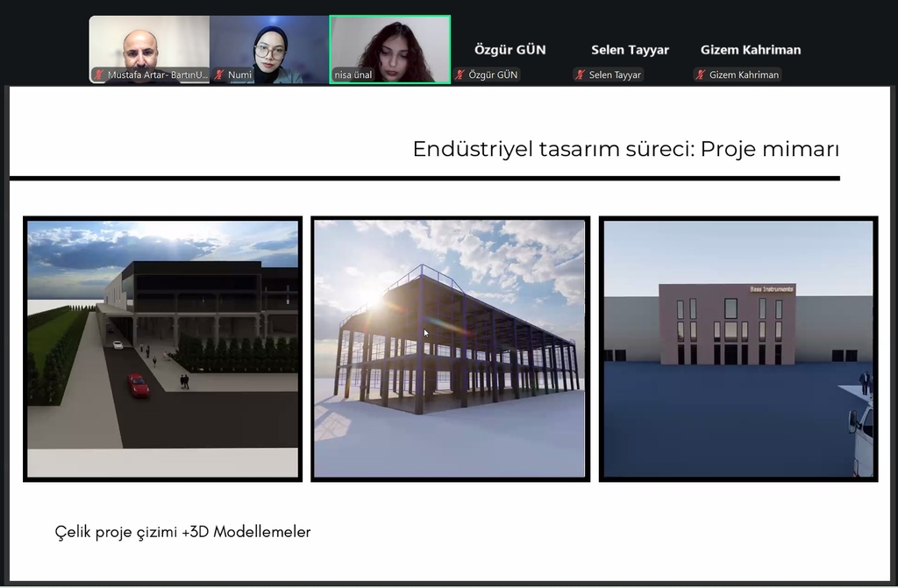The width and height of the screenshot is (898, 588).
Task: Click the large Gizem Kahriman participant name
Action: (x=750, y=50)
